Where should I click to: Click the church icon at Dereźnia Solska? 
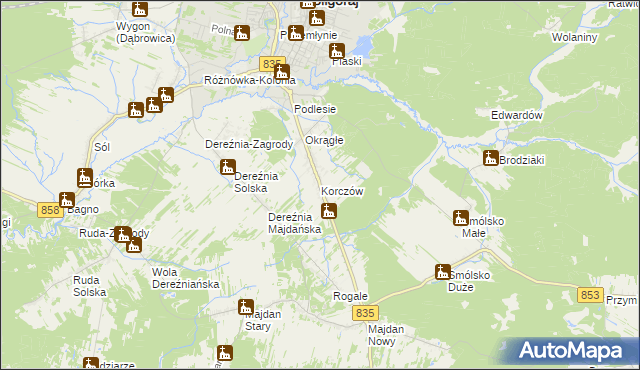tap(228, 167)
